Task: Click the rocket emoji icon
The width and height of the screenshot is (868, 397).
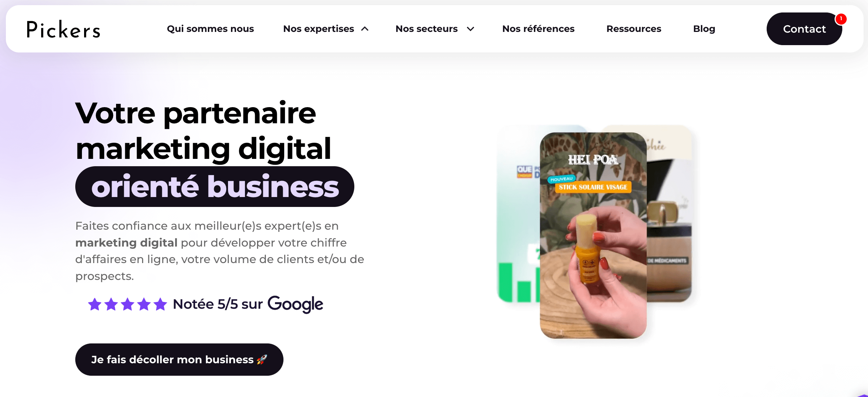Action: coord(262,360)
